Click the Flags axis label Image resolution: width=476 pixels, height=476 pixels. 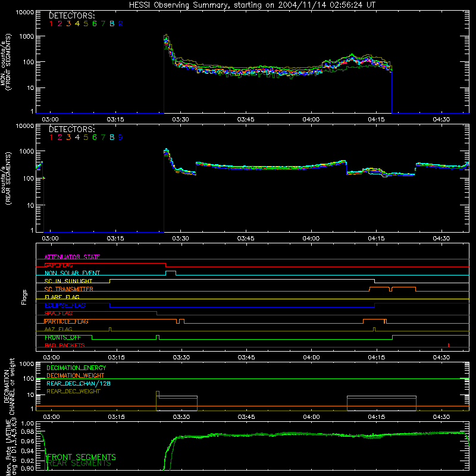click(24, 297)
